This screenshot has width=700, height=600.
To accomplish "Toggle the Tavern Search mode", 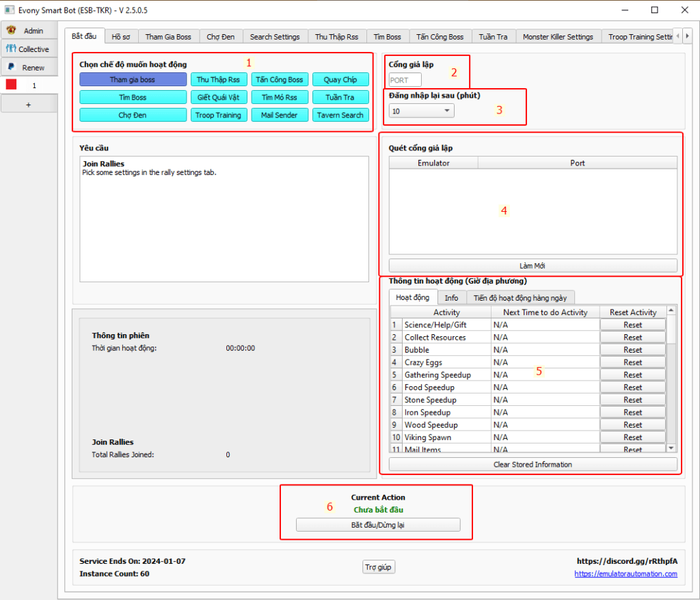I will click(340, 115).
